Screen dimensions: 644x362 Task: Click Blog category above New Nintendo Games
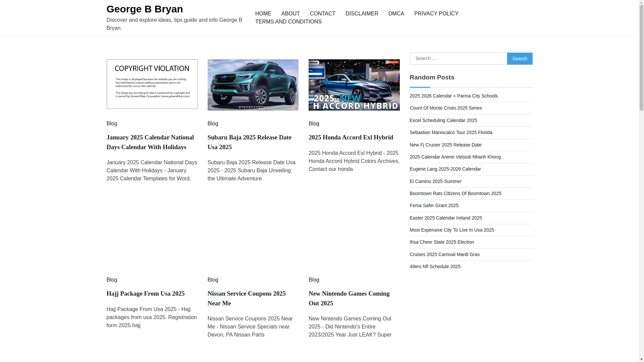(314, 280)
